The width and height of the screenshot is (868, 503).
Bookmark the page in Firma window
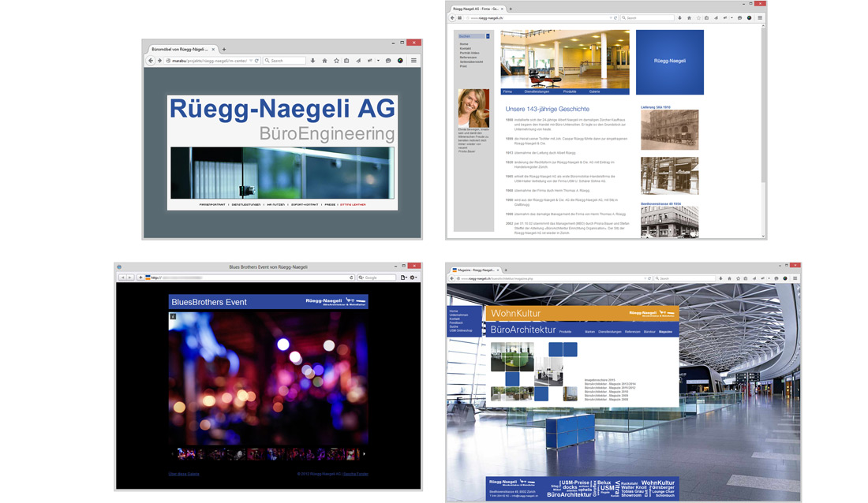point(698,17)
